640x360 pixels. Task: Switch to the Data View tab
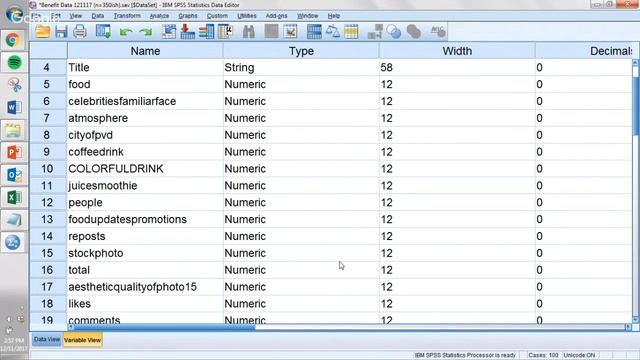tap(47, 340)
